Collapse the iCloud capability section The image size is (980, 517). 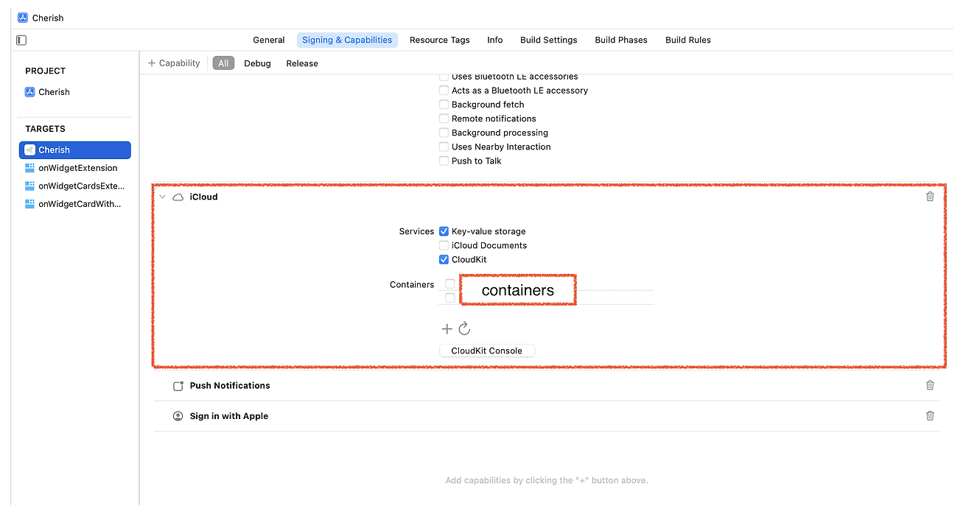(162, 197)
